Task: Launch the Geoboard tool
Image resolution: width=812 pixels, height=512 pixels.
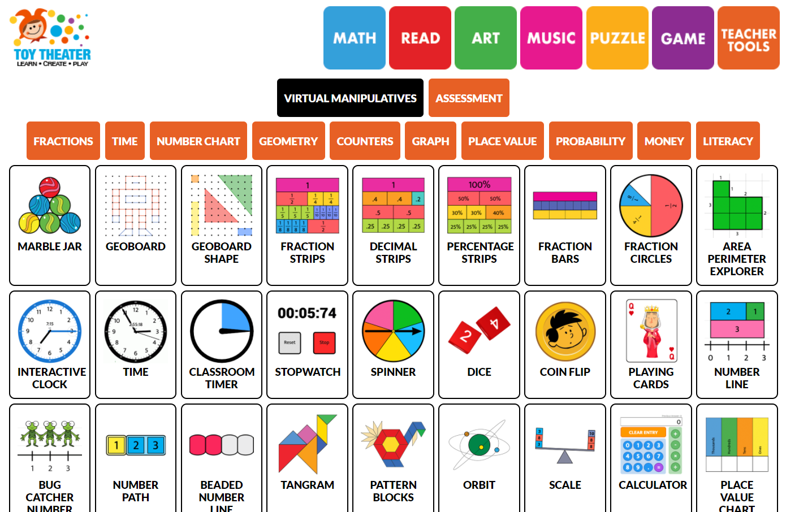Action: (136, 225)
